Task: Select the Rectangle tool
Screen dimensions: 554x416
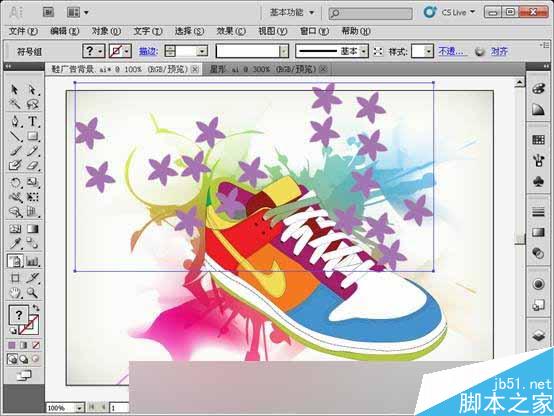Action: [x=32, y=136]
